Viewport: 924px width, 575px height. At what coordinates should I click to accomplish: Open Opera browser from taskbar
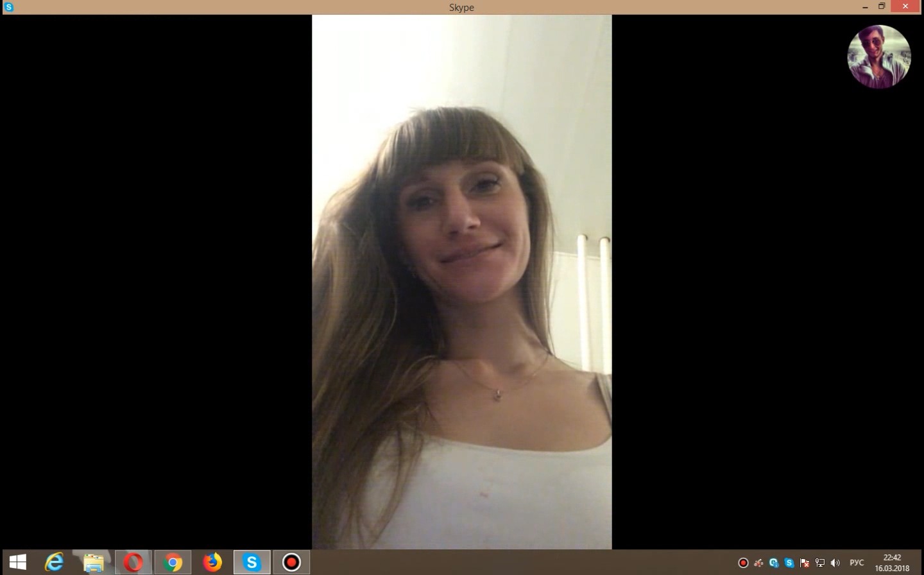(x=133, y=563)
